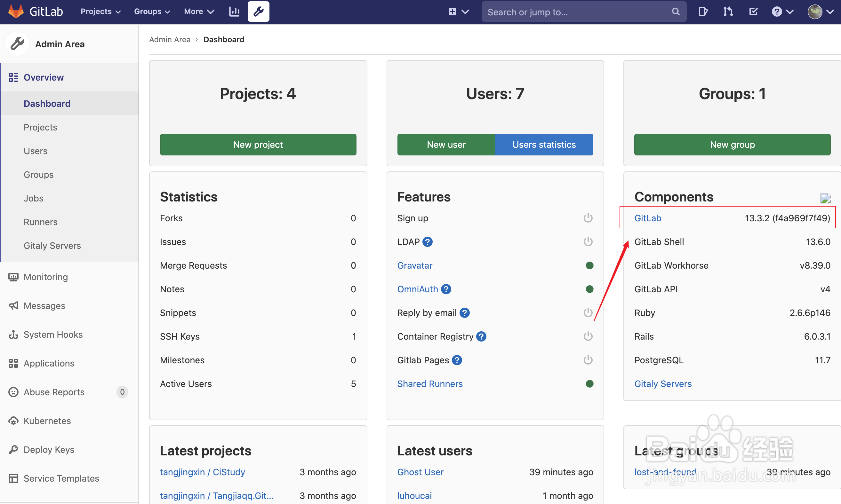Open the Gitaly Servers link under Components
This screenshot has width=841, height=504.
(x=663, y=384)
